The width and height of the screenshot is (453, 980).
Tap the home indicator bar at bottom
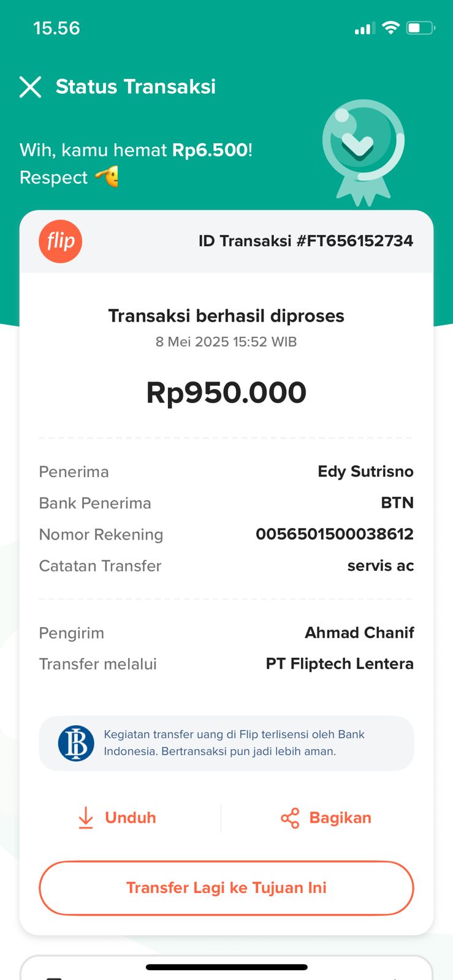pyautogui.click(x=226, y=968)
